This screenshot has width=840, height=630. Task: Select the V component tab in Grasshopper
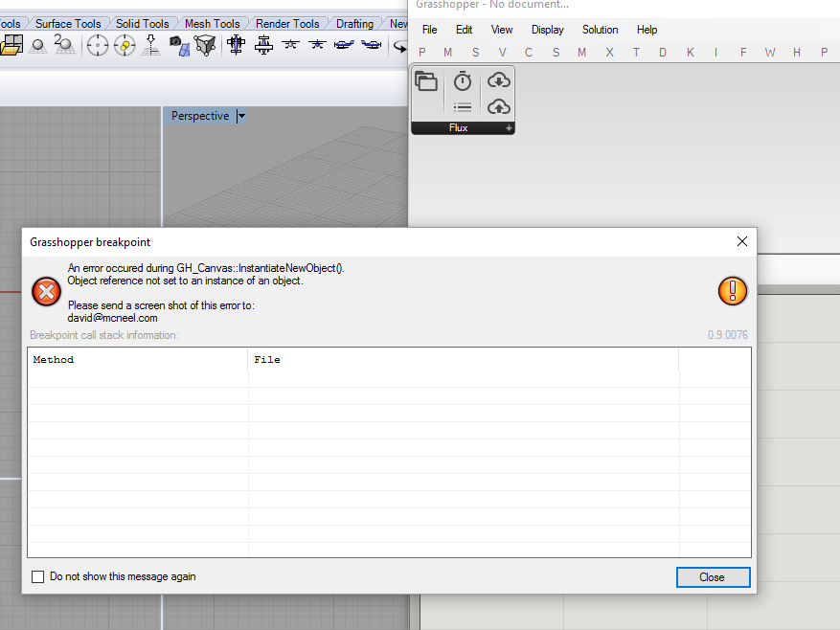pyautogui.click(x=502, y=53)
